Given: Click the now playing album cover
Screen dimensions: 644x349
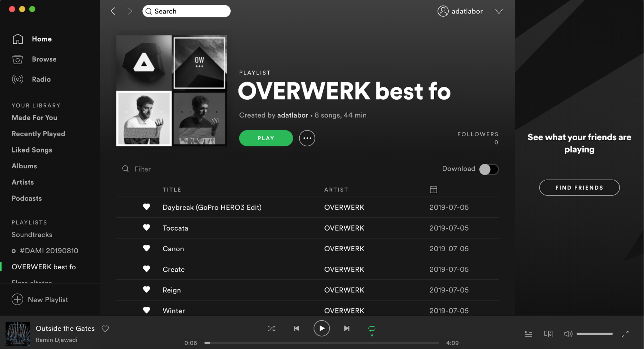Looking at the screenshot, I should [18, 334].
